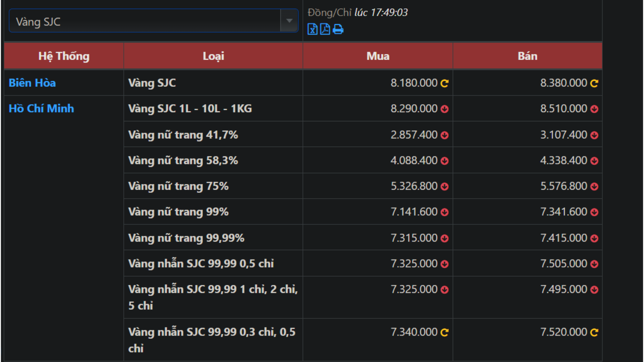644x362 pixels.
Task: Click refresh icon beside 8.380.000 sell price
Action: [594, 83]
